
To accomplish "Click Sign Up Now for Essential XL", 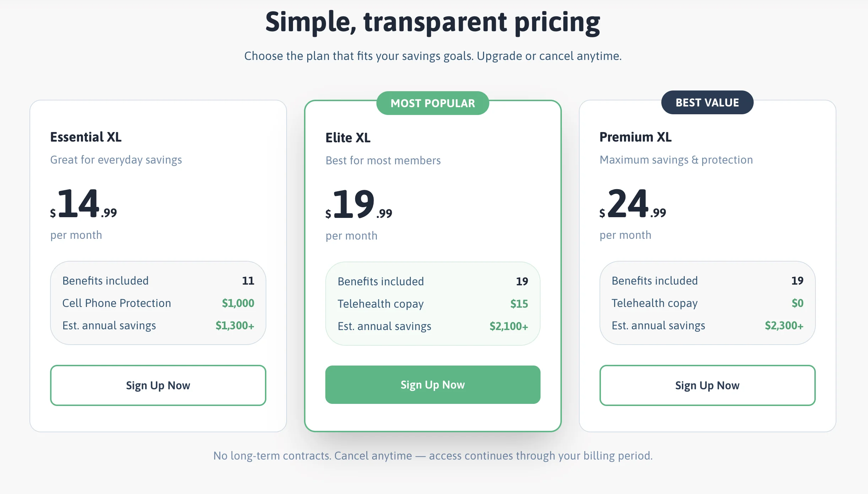I will [x=158, y=385].
